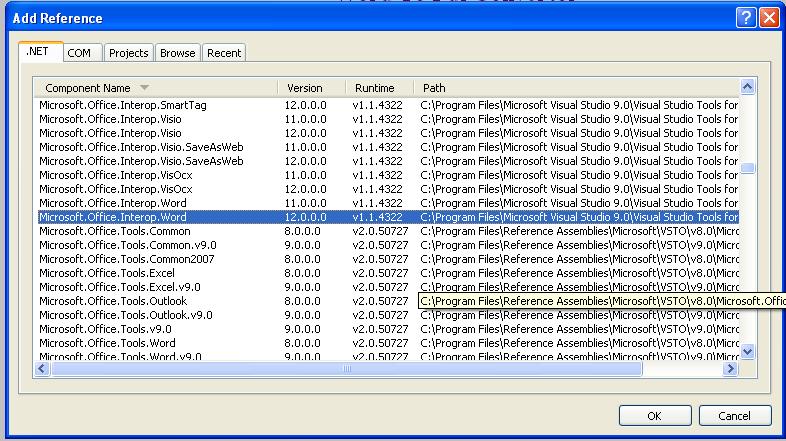This screenshot has width=786, height=441.
Task: Dismiss dialog with Cancel button
Action: pyautogui.click(x=734, y=415)
